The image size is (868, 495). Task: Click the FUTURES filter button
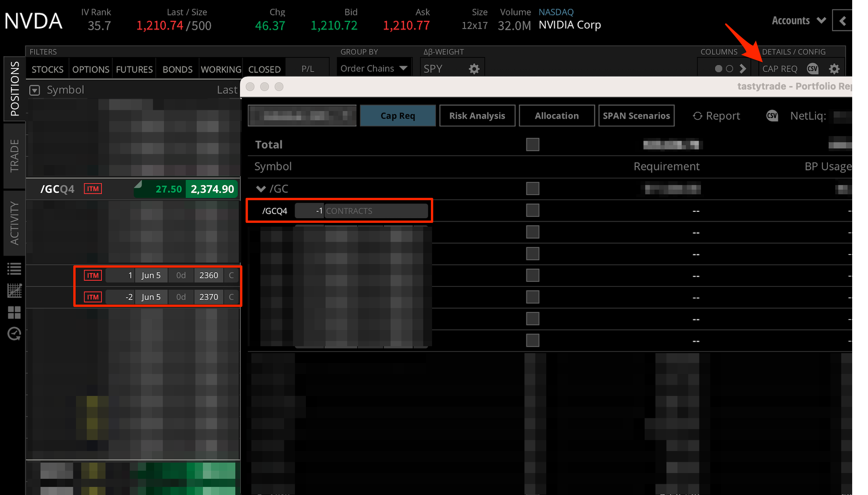coord(134,69)
